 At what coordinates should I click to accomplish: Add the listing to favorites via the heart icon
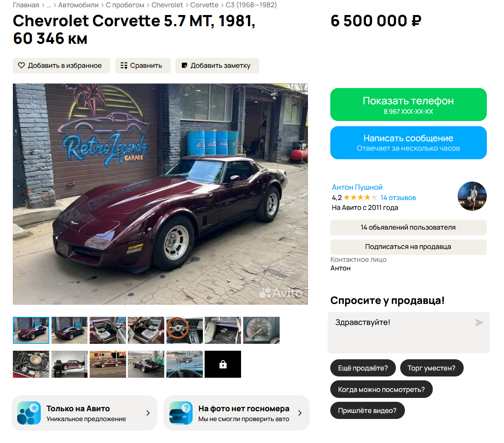coord(21,66)
